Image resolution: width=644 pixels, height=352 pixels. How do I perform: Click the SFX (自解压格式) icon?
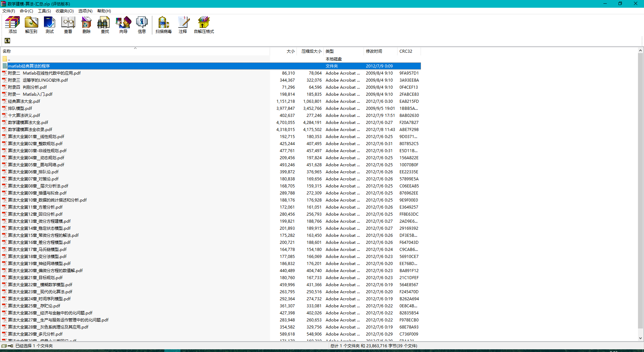(204, 25)
